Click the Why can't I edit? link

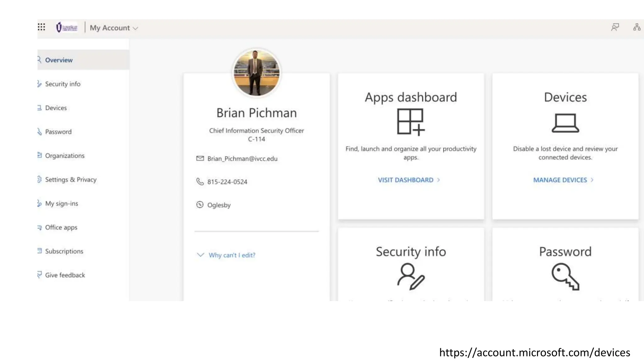[x=232, y=255]
